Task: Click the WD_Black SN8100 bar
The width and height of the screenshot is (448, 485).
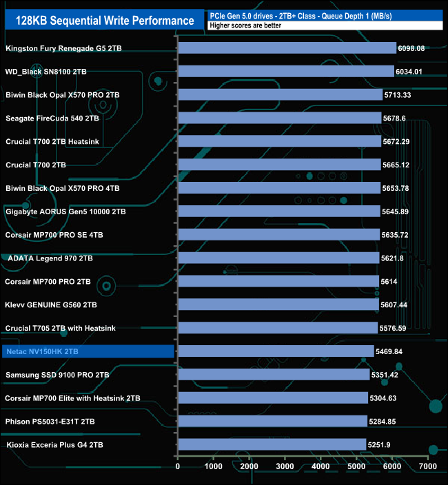Action: pyautogui.click(x=286, y=71)
